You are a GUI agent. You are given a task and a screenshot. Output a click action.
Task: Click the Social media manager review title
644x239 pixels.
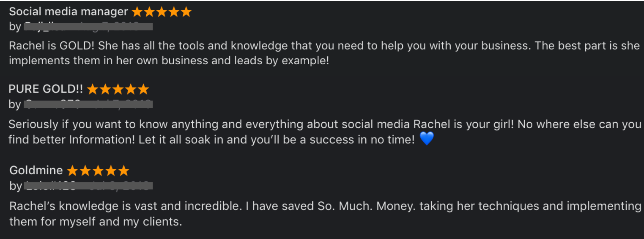69,11
